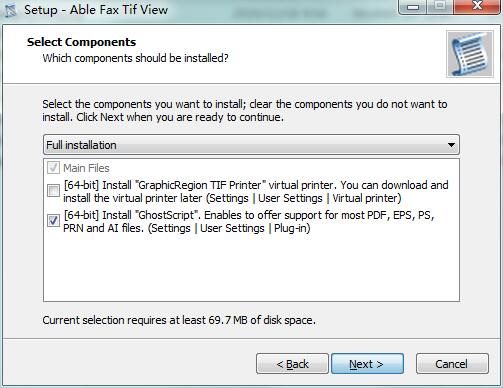
Task: Click the Select Components heading
Action: point(82,42)
